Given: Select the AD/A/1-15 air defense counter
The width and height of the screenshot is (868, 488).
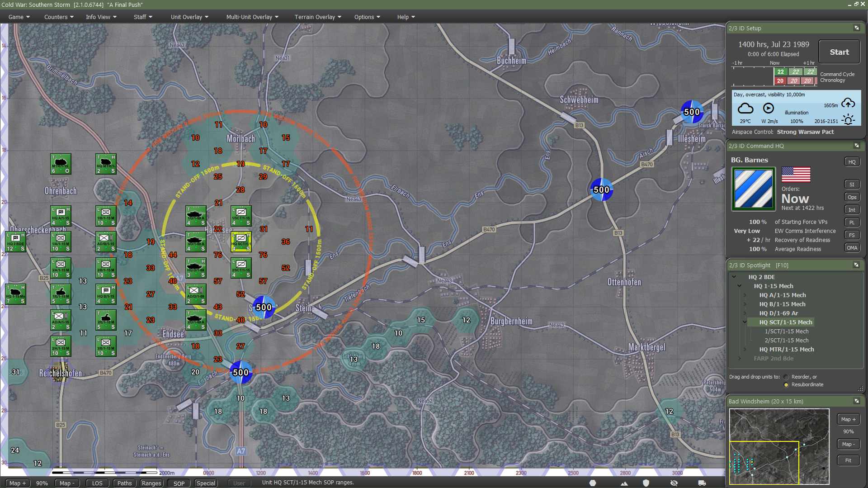Looking at the screenshot, I should click(x=61, y=320).
